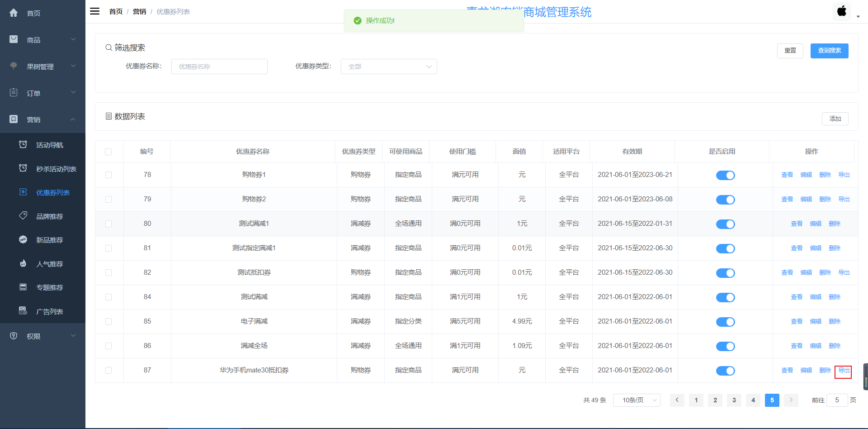
Task: Click the 活动导航 clock icon
Action: pyautogui.click(x=23, y=144)
